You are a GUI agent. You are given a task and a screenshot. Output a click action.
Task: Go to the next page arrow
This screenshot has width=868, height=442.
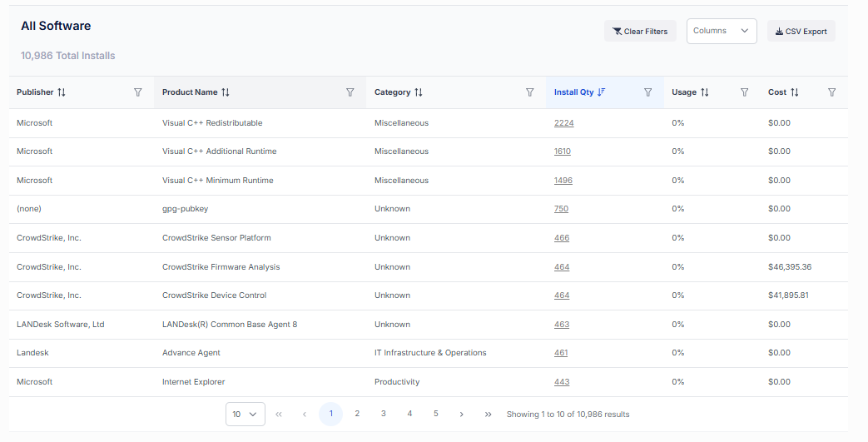pyautogui.click(x=462, y=415)
